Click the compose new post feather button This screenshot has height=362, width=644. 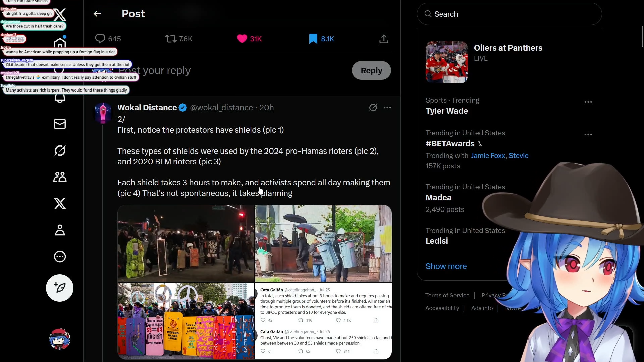click(x=60, y=288)
